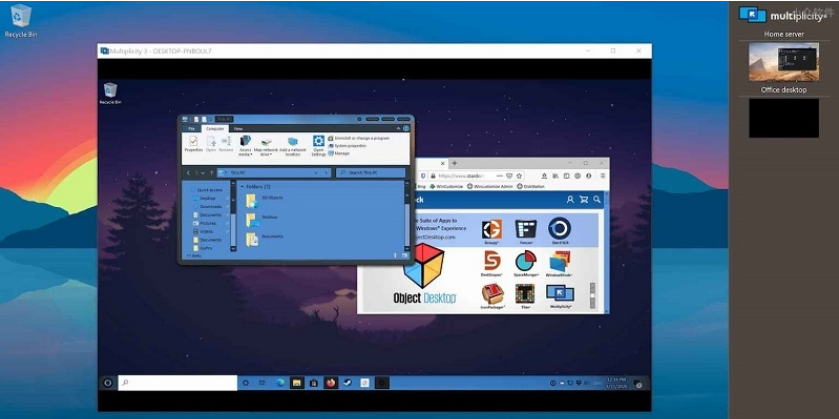Open the File ribbon tab
The height and width of the screenshot is (419, 839).
click(x=190, y=128)
